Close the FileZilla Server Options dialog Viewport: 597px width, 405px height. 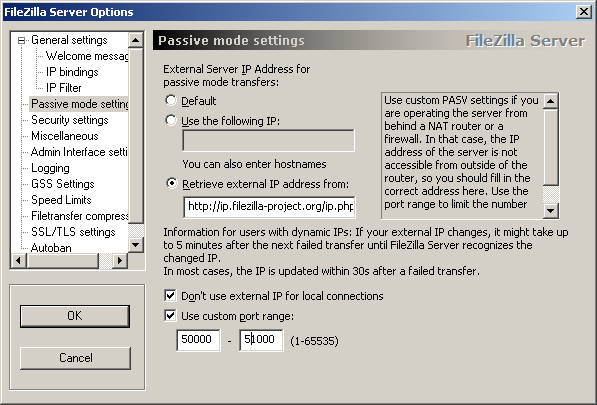pos(583,12)
